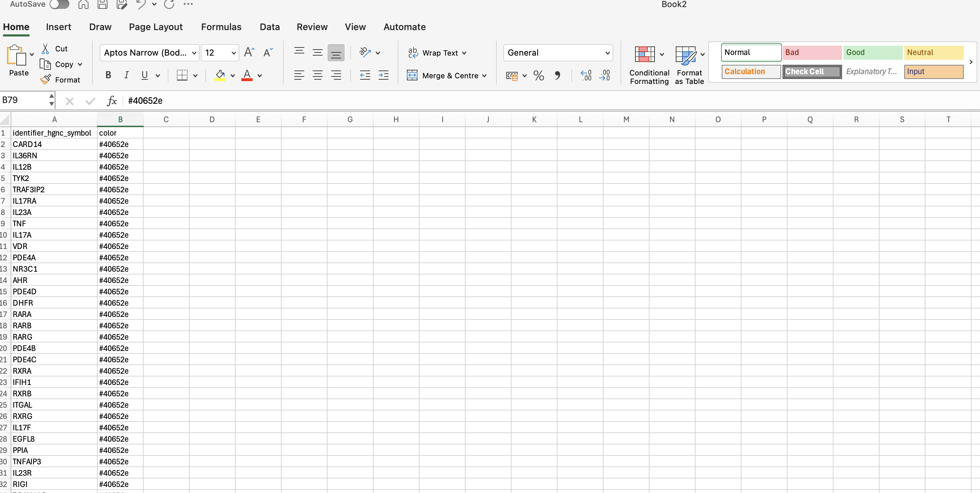The image size is (980, 493).
Task: Toggle the AutoSave switch
Action: coord(59,5)
